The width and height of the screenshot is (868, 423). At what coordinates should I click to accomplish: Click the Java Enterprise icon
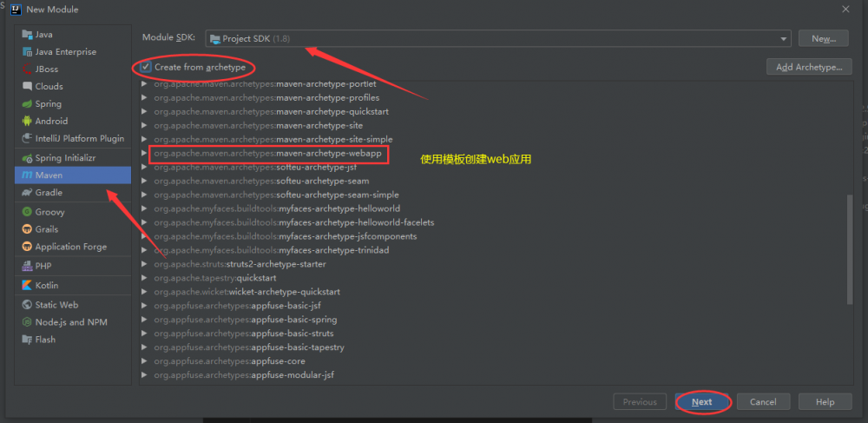click(27, 51)
